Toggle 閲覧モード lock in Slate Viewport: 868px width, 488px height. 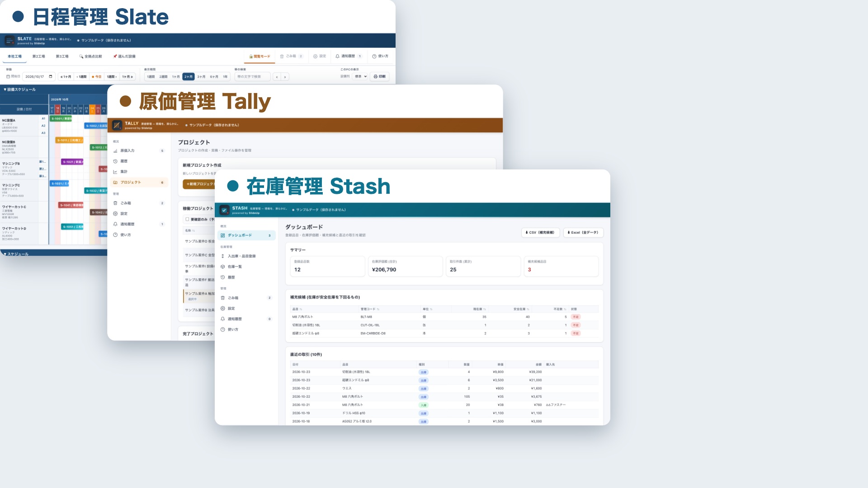[260, 56]
